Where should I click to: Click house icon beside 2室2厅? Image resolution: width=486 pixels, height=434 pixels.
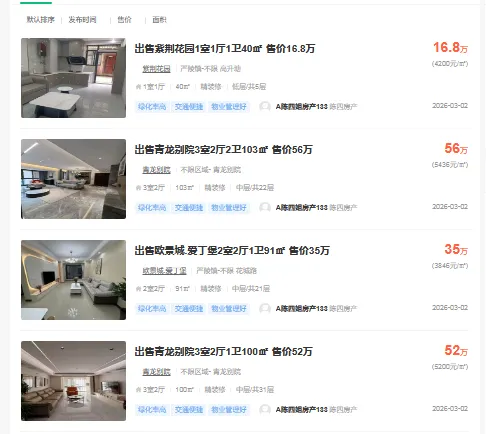pyautogui.click(x=138, y=289)
